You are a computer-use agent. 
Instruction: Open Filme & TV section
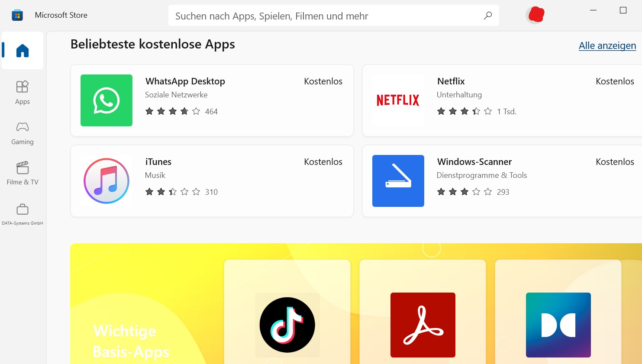pos(23,173)
